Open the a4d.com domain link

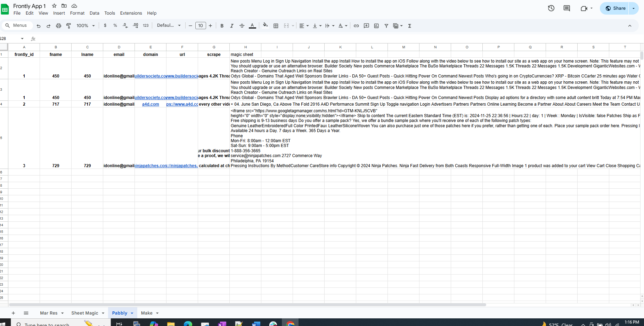[x=150, y=104]
